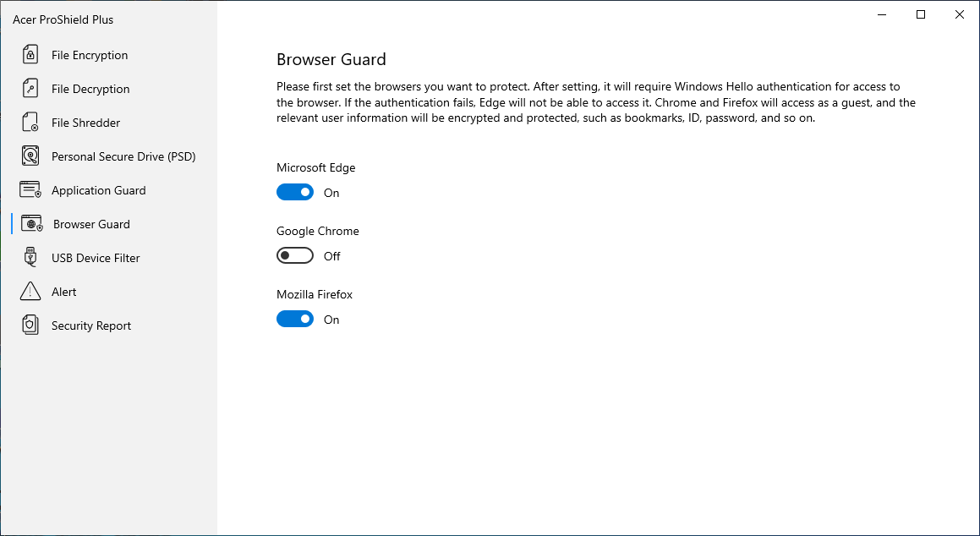Click the Browser Guard globe icon
Image resolution: width=980 pixels, height=536 pixels.
click(32, 224)
